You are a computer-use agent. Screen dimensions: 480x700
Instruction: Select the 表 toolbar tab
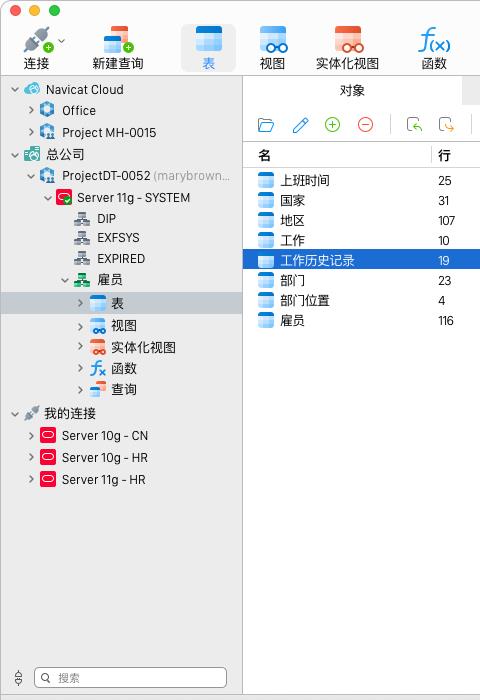click(x=209, y=48)
